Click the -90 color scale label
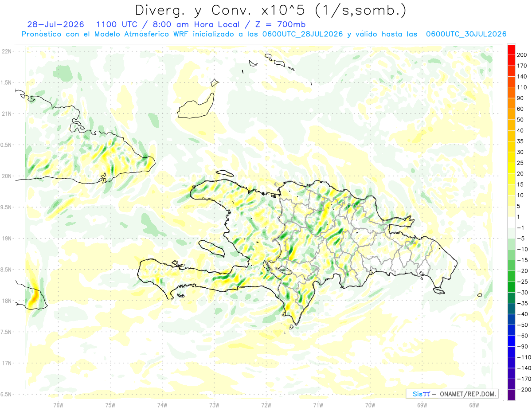532x411 pixels. [524, 346]
